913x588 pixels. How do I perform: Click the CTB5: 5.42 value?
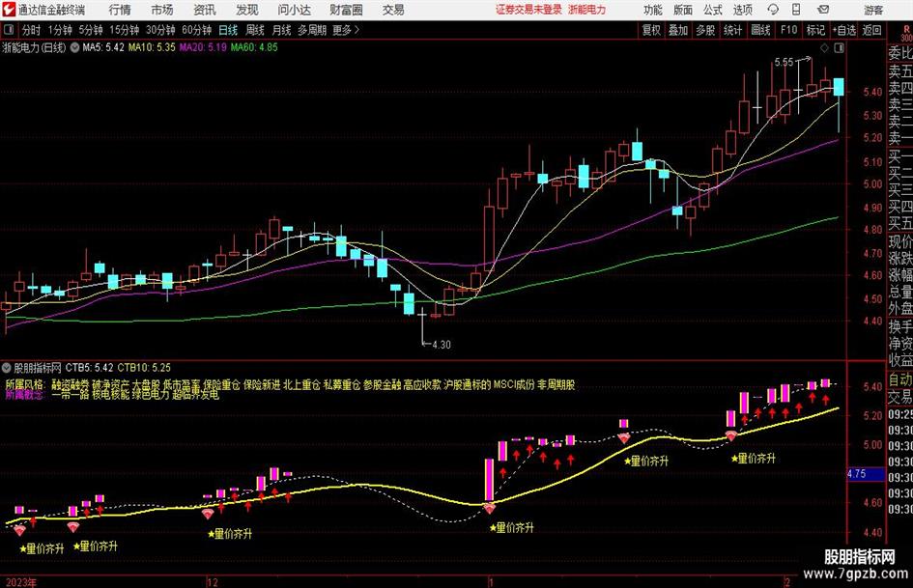click(89, 367)
